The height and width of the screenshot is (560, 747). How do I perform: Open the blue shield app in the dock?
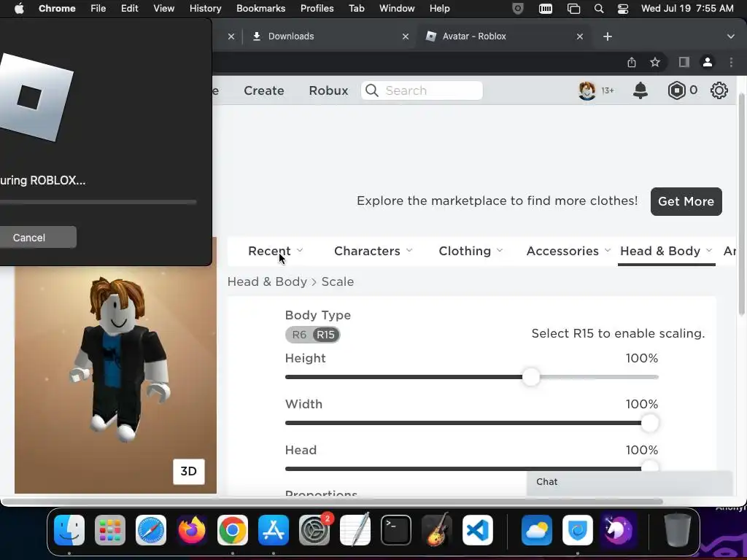pyautogui.click(x=578, y=530)
